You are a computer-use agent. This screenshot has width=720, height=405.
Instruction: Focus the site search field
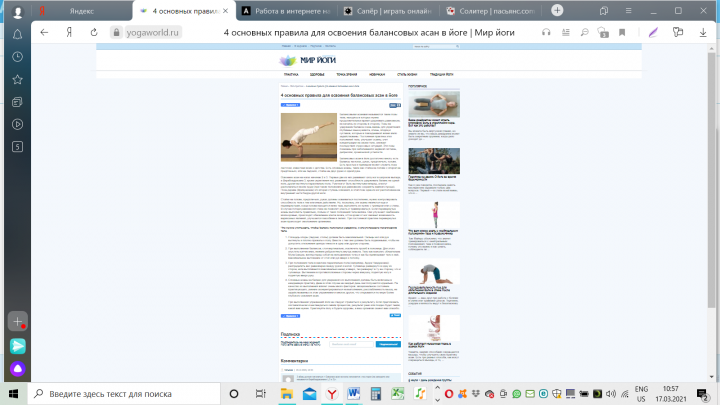tap(436, 46)
